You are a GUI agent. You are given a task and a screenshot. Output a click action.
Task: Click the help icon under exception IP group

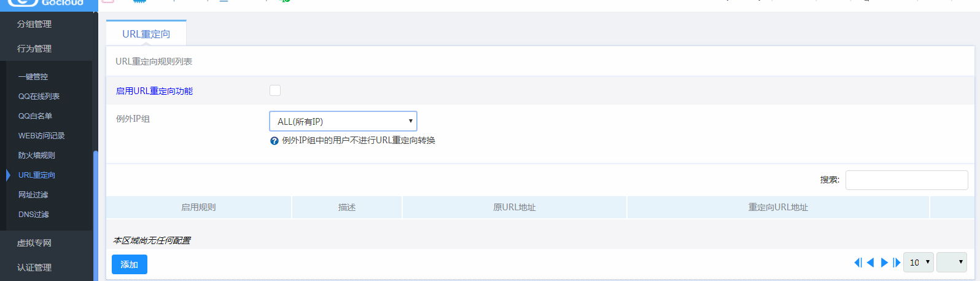coord(274,141)
